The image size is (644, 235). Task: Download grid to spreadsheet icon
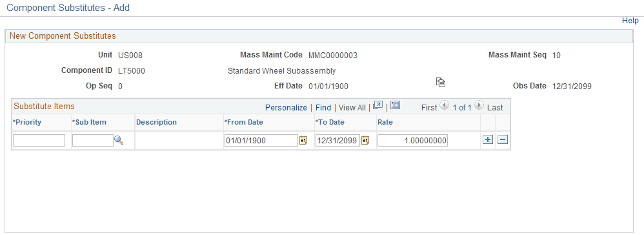tap(395, 105)
